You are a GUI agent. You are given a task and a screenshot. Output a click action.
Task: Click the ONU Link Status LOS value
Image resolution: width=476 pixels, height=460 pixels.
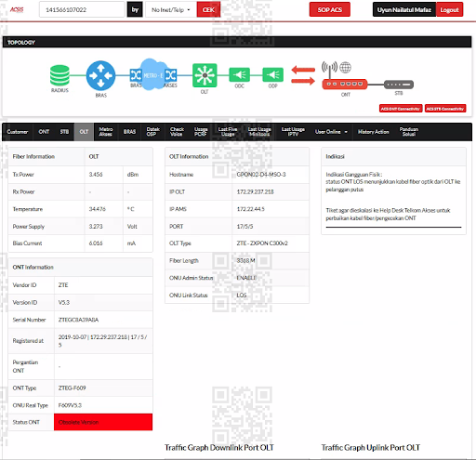pos(242,296)
